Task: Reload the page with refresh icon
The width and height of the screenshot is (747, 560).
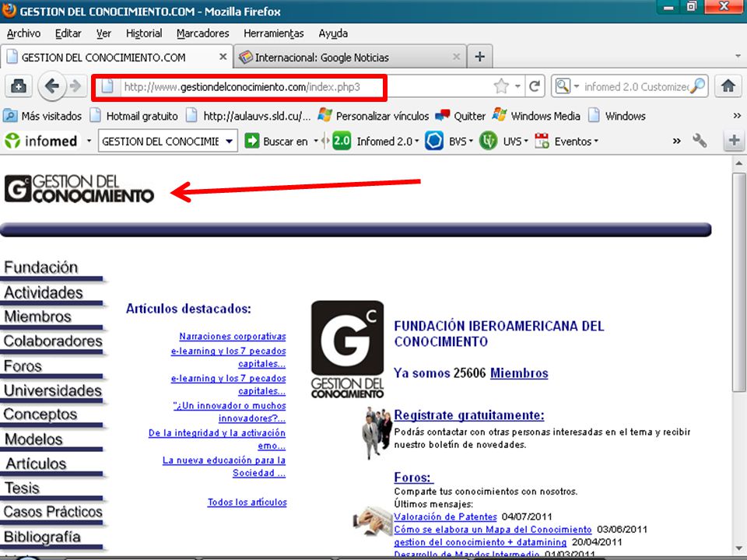Action: point(535,86)
